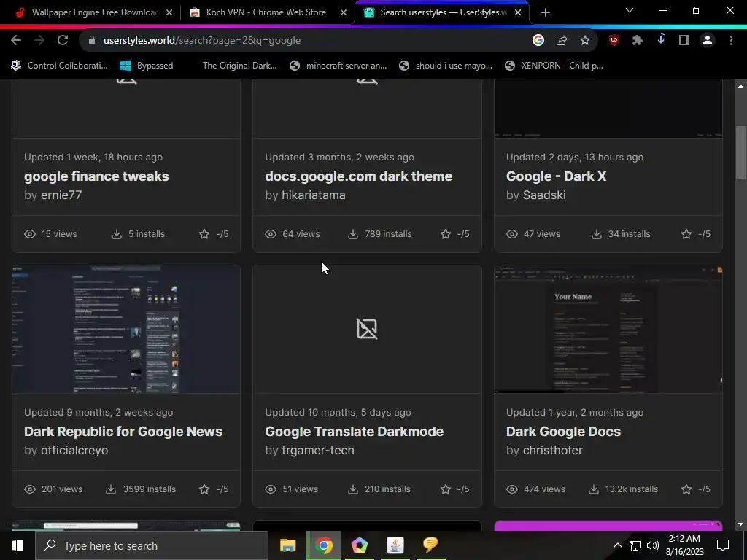Open Dark Google Docs style

tap(563, 432)
